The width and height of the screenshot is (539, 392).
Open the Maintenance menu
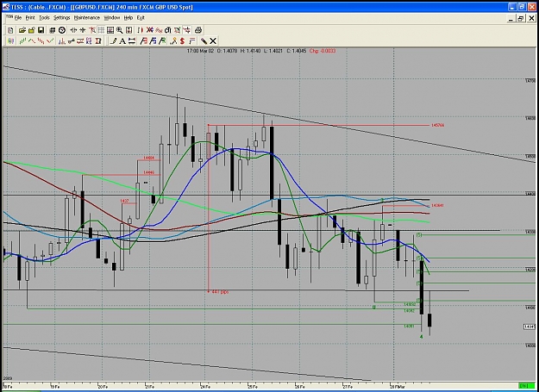[x=87, y=18]
